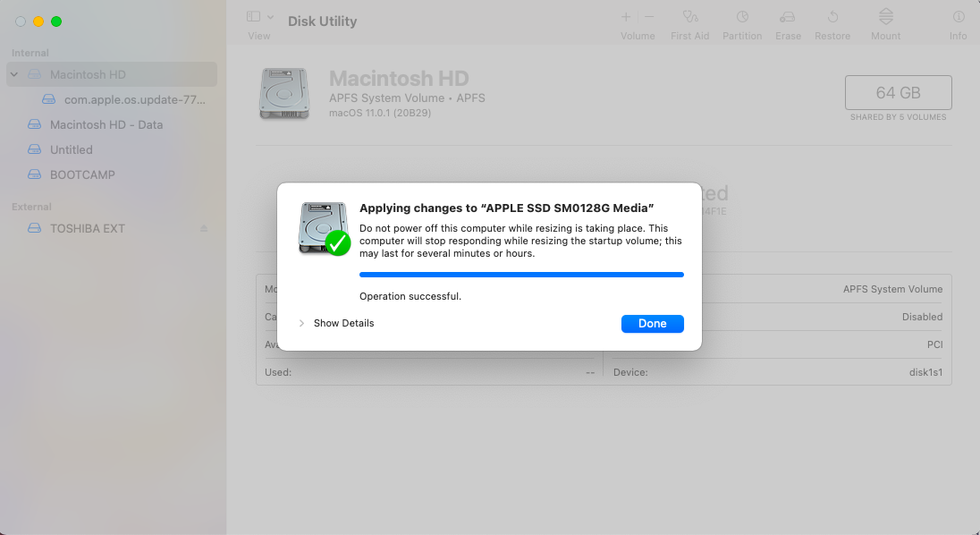The width and height of the screenshot is (980, 535).
Task: Click the Done button in the dialog
Action: point(652,324)
